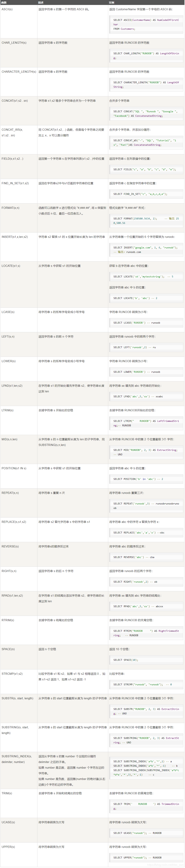Click the SPACE(n) function name
The width and height of the screenshot is (185, 868).
pyautogui.click(x=8, y=649)
